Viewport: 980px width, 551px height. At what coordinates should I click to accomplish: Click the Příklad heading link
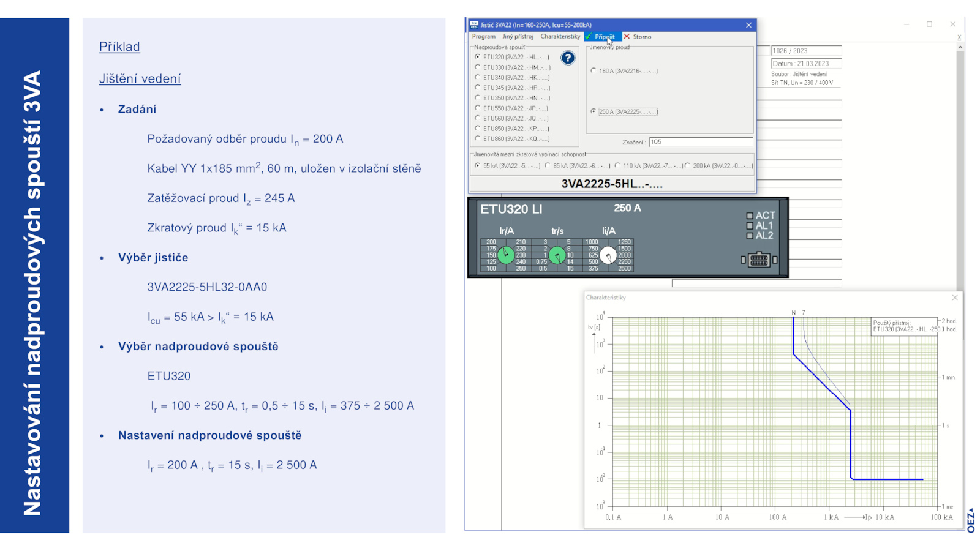(119, 47)
